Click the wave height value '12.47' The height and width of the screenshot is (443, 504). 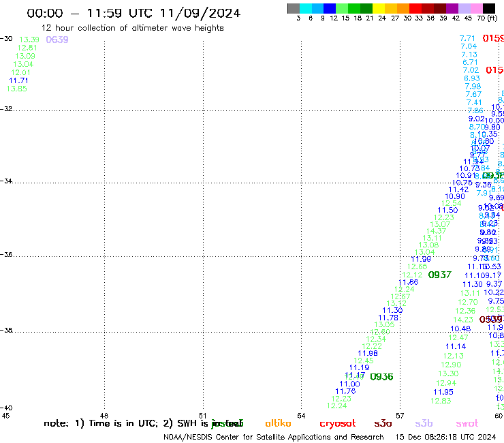coord(458,338)
